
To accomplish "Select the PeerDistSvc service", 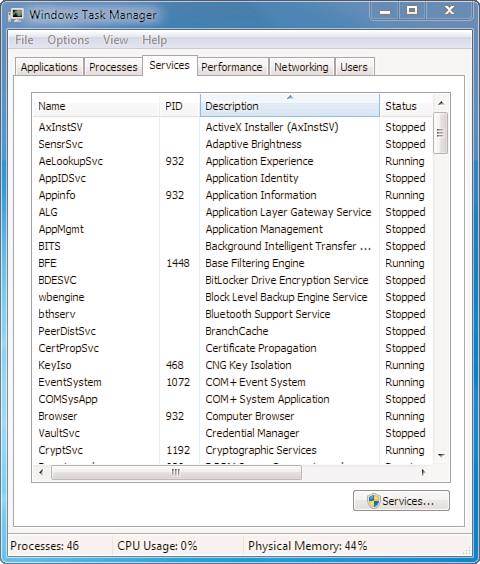I will [x=232, y=331].
